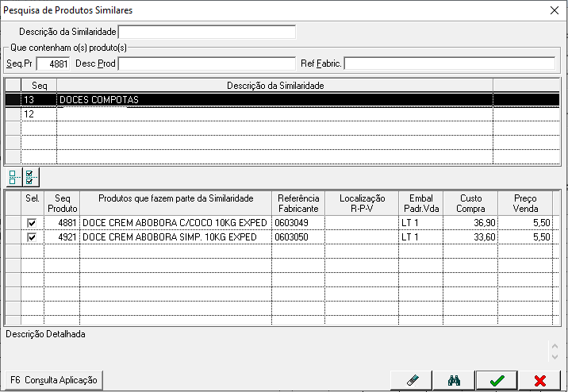Click the description box scroll down arrow
568x392 pixels.
[x=555, y=357]
